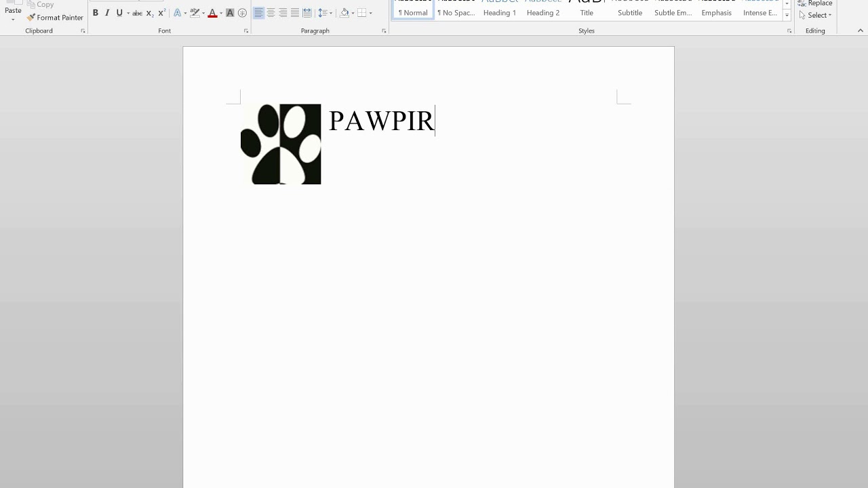The height and width of the screenshot is (488, 868).
Task: Apply red font color
Action: [212, 13]
